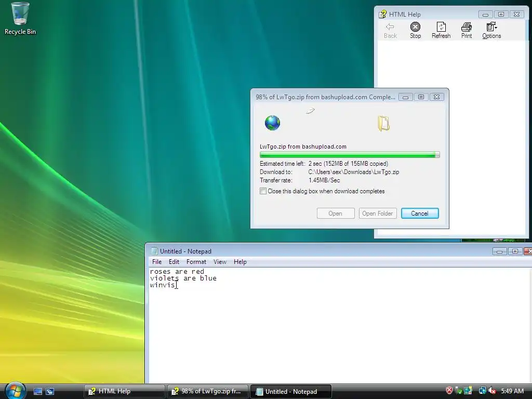Click the Stop icon in HTML Help
Viewport: 532px width, 399px height.
tap(415, 30)
